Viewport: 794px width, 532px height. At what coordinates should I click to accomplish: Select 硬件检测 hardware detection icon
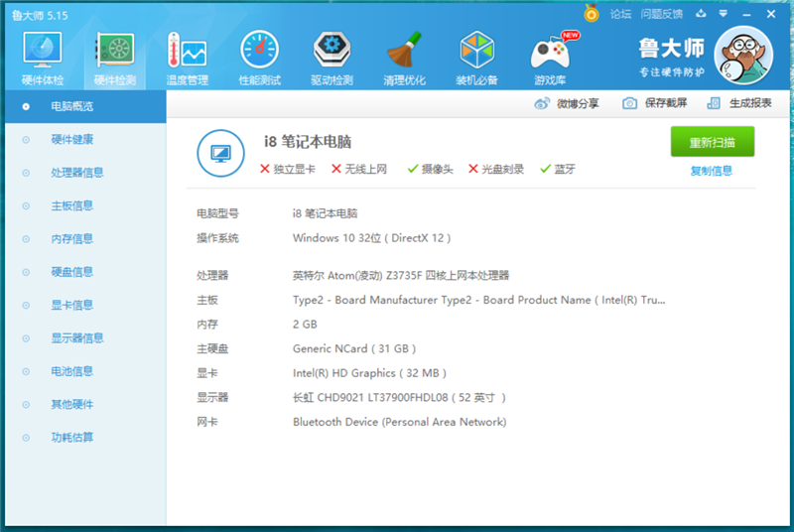click(x=114, y=59)
